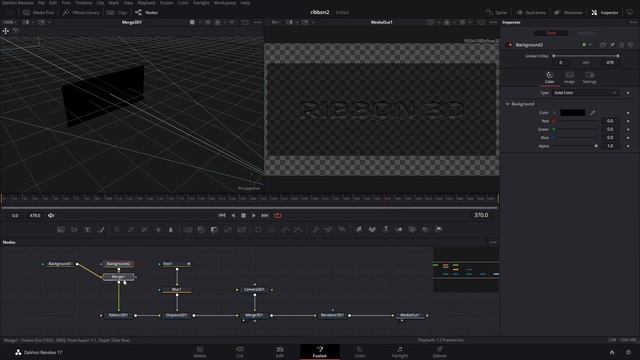Play in reverse
This screenshot has width=640, height=360.
tap(233, 216)
